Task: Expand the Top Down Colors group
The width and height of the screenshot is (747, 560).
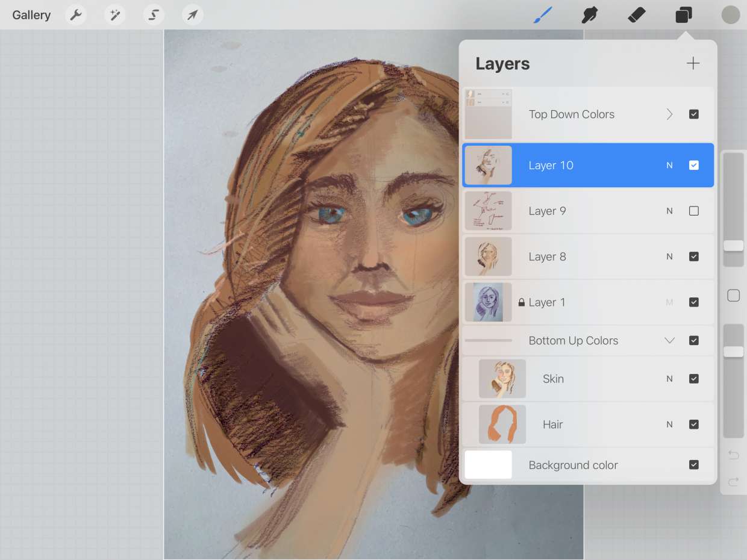Action: [669, 114]
